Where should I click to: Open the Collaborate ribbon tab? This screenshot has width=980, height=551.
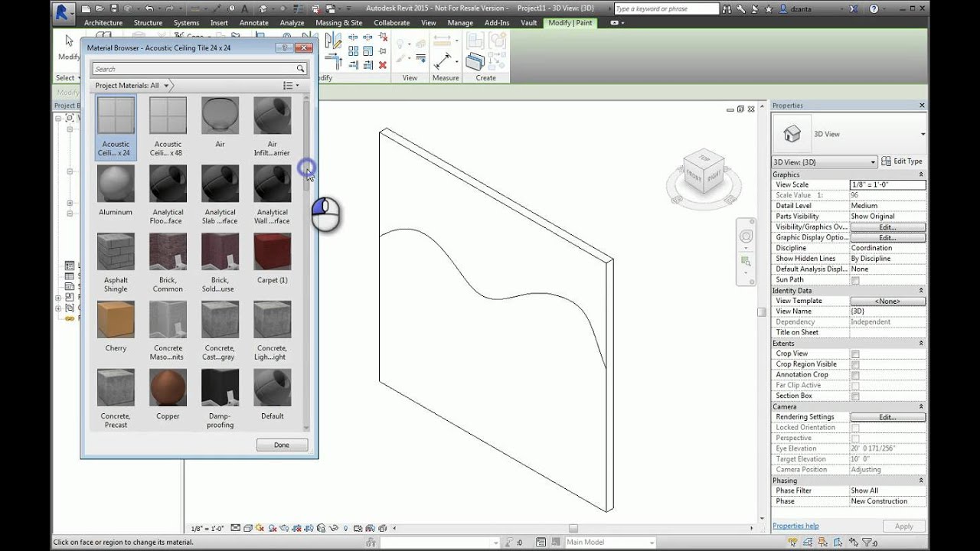point(392,23)
